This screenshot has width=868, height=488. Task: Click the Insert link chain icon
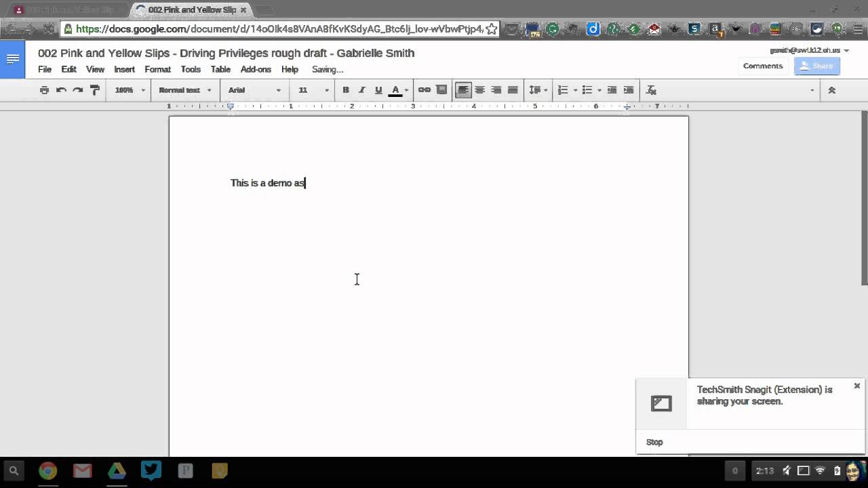coord(425,90)
